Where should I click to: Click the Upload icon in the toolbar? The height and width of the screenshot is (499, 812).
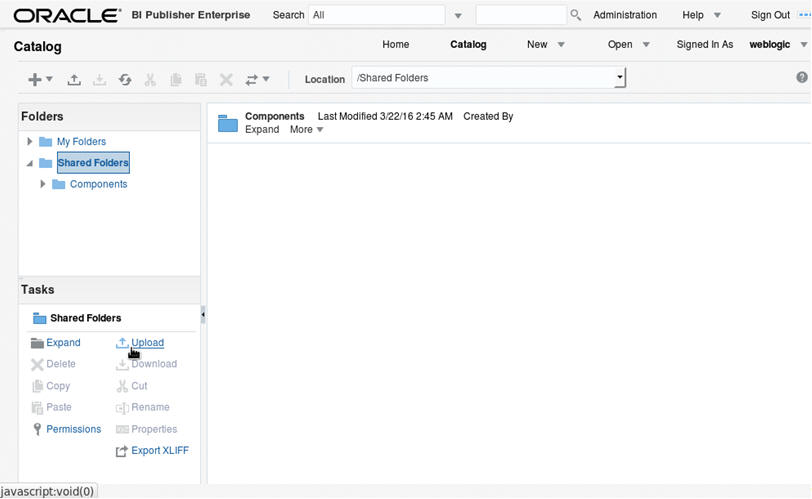click(74, 79)
